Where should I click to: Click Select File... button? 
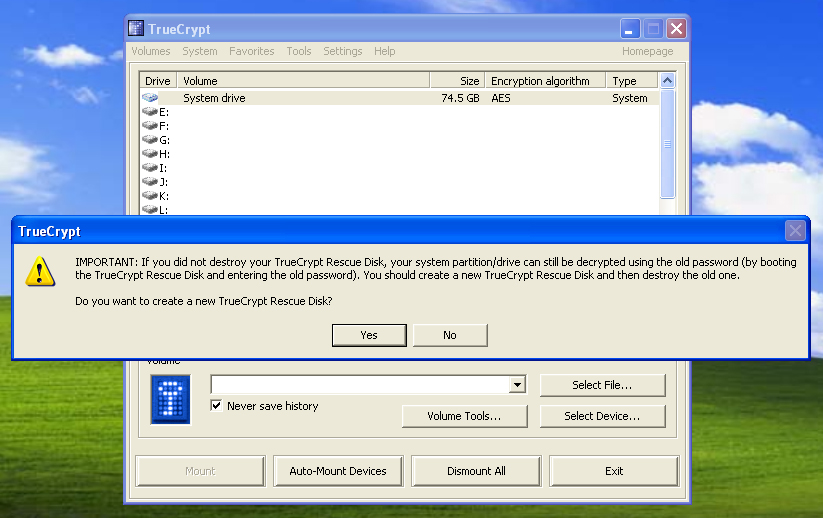pos(602,385)
